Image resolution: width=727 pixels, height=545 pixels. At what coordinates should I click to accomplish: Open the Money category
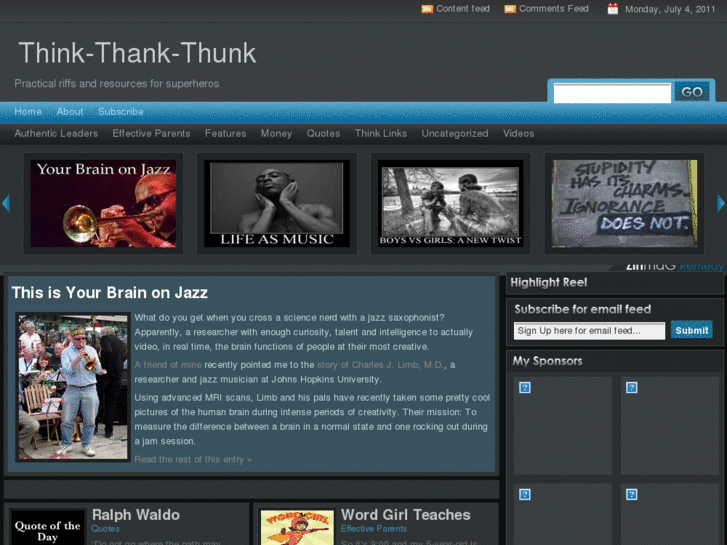276,134
